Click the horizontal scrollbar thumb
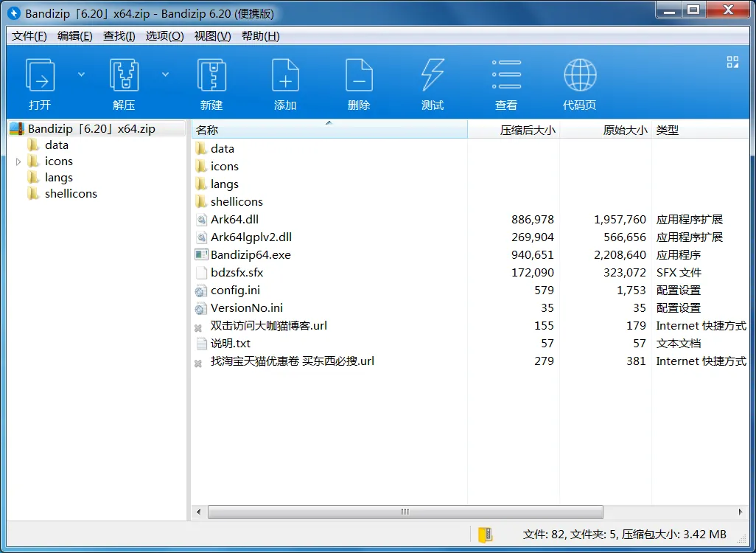The image size is (756, 553). tap(405, 512)
